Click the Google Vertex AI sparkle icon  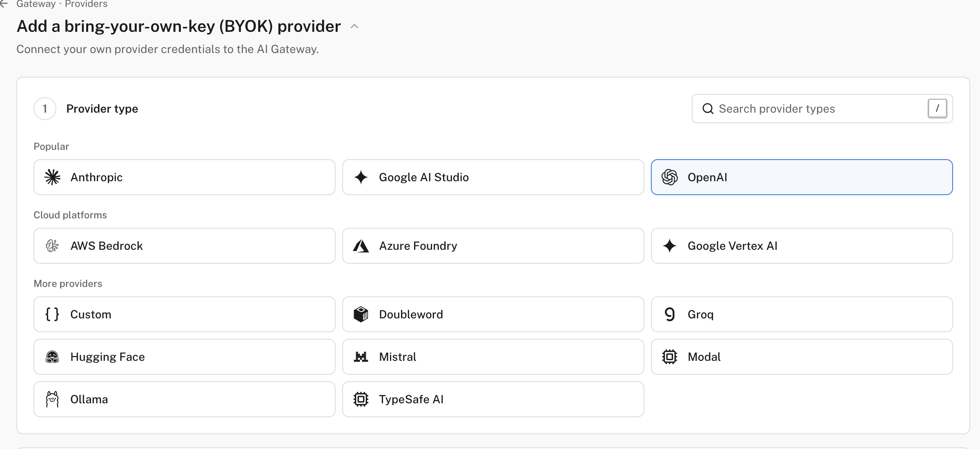[670, 246]
